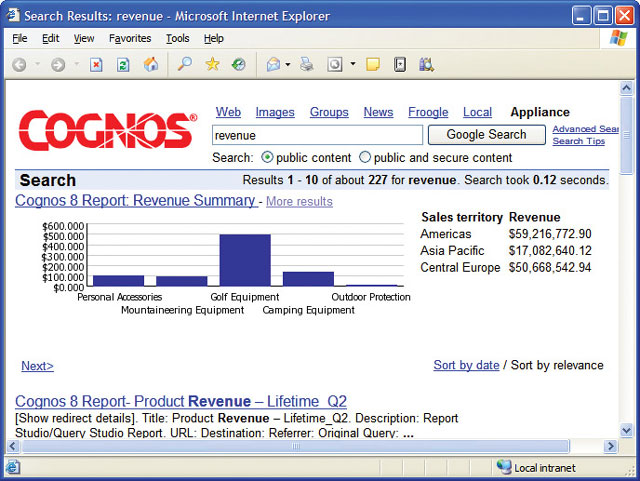Screen dimensions: 640x481
Task: Go to the Home page icon
Action: 151,64
